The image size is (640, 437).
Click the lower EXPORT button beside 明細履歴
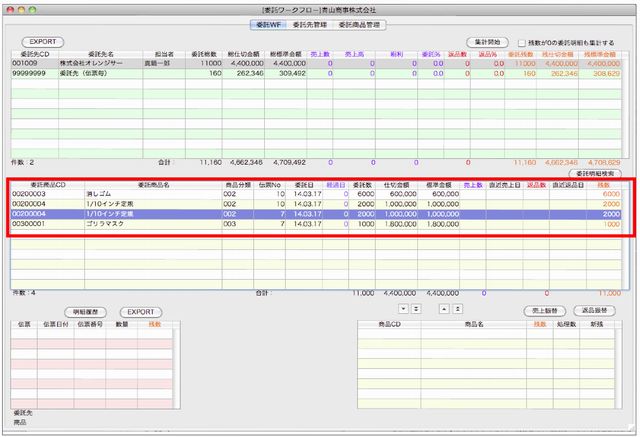(x=140, y=312)
